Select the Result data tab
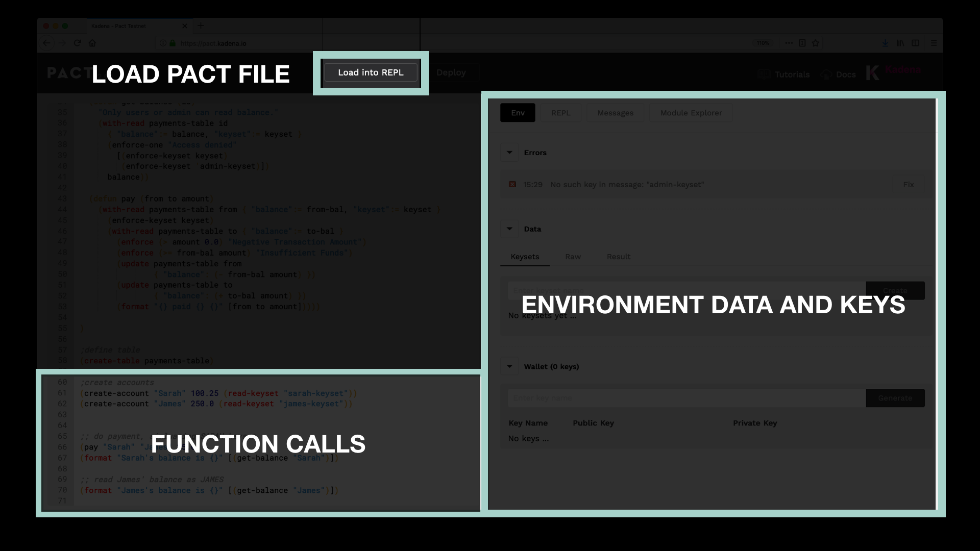Image resolution: width=980 pixels, height=551 pixels. tap(619, 257)
